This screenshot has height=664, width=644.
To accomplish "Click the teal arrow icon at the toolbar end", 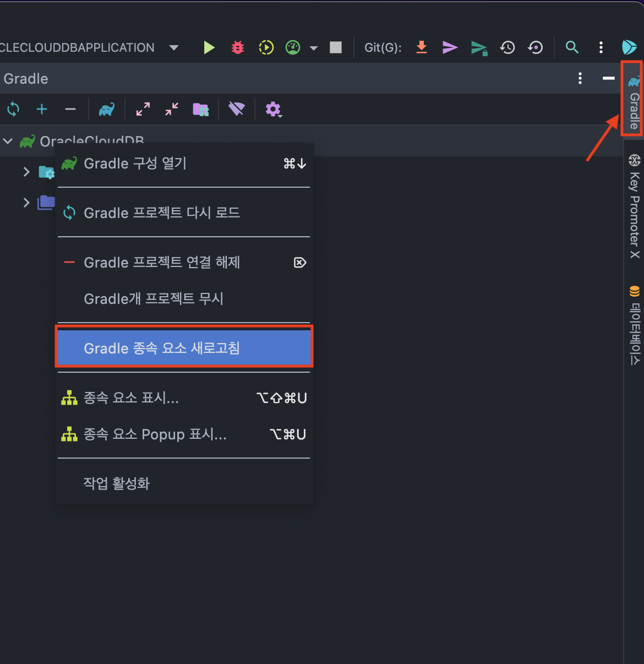I will point(629,47).
